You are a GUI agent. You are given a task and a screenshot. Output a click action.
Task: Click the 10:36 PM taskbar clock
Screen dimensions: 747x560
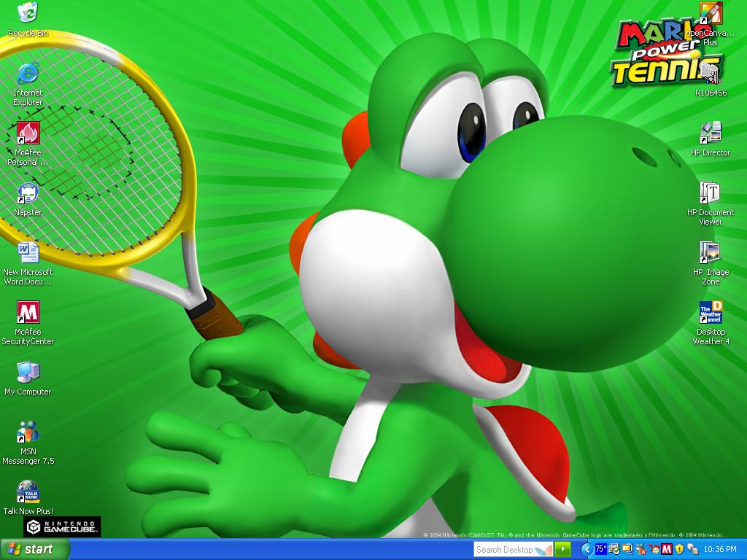point(720,550)
